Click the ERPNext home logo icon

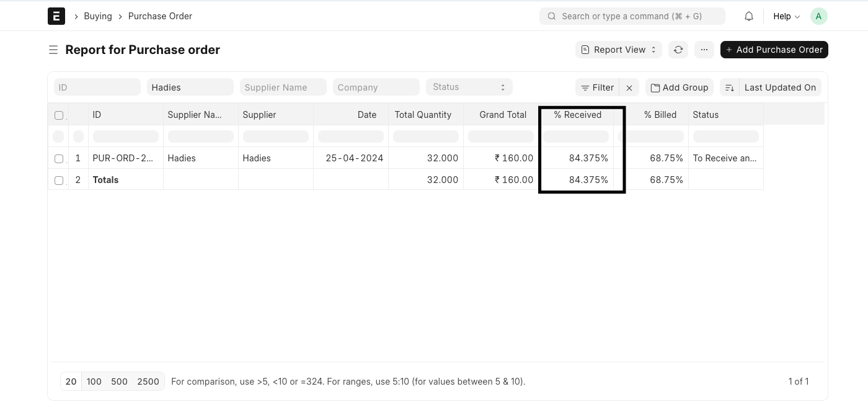56,16
